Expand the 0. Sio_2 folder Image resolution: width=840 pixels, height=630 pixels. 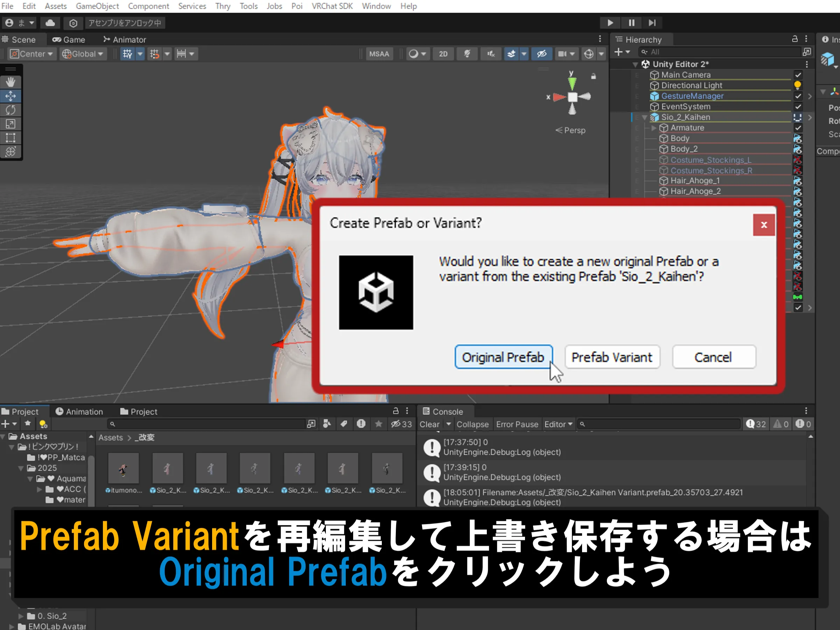tap(21, 616)
